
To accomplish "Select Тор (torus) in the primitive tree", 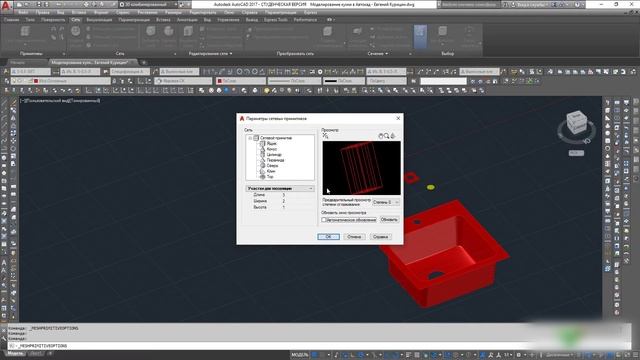I will [270, 177].
